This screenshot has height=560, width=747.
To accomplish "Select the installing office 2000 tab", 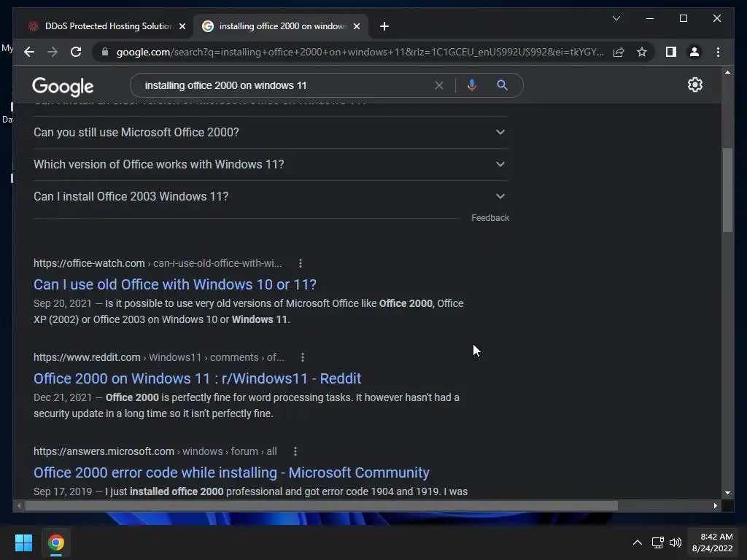I will (281, 26).
